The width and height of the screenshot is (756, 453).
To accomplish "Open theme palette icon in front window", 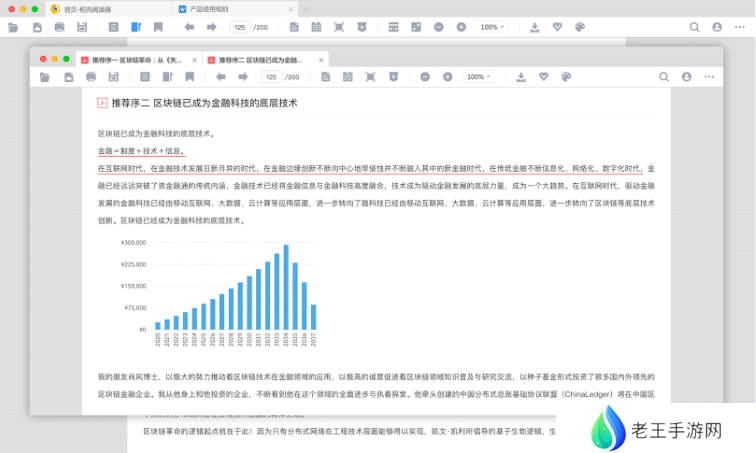I will point(566,77).
